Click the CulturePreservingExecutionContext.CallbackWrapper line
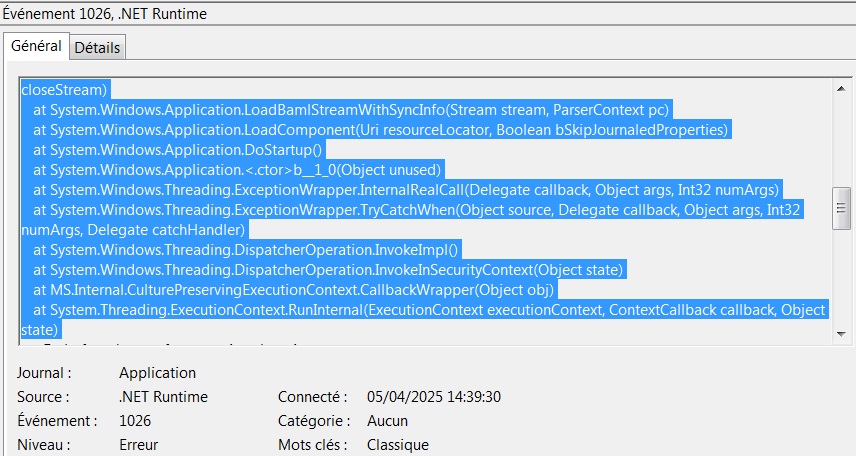The height and width of the screenshot is (456, 856). coord(294,290)
